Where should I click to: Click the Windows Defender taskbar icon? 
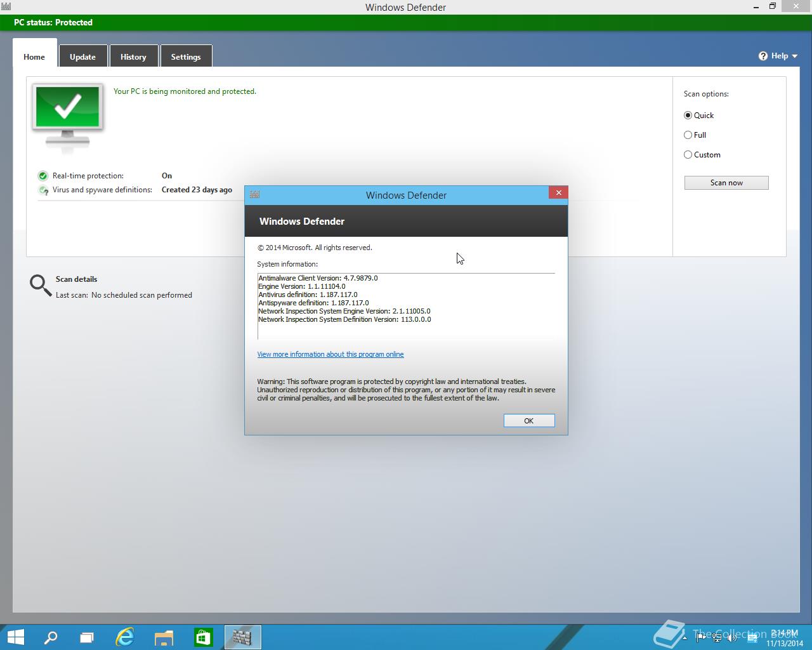242,637
